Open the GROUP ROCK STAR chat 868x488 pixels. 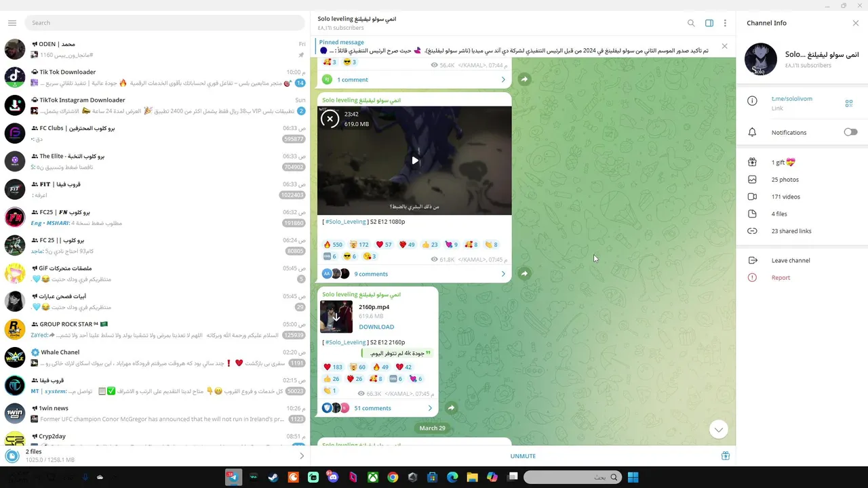click(155, 329)
